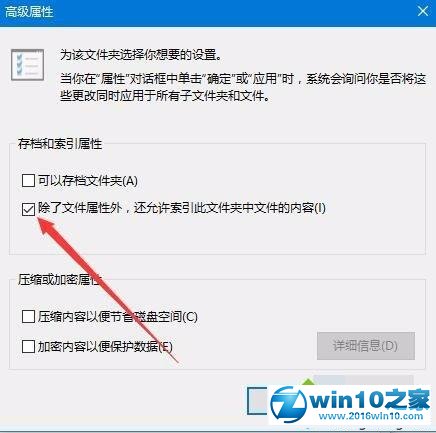Click the 加密内容以便保护数据(E) label text
The image size is (436, 433).
pyautogui.click(x=105, y=347)
